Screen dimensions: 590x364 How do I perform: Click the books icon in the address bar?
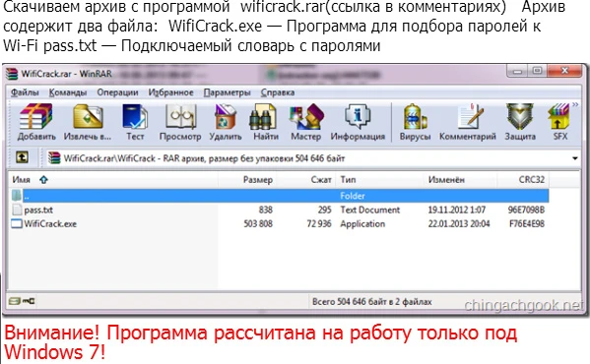54,158
